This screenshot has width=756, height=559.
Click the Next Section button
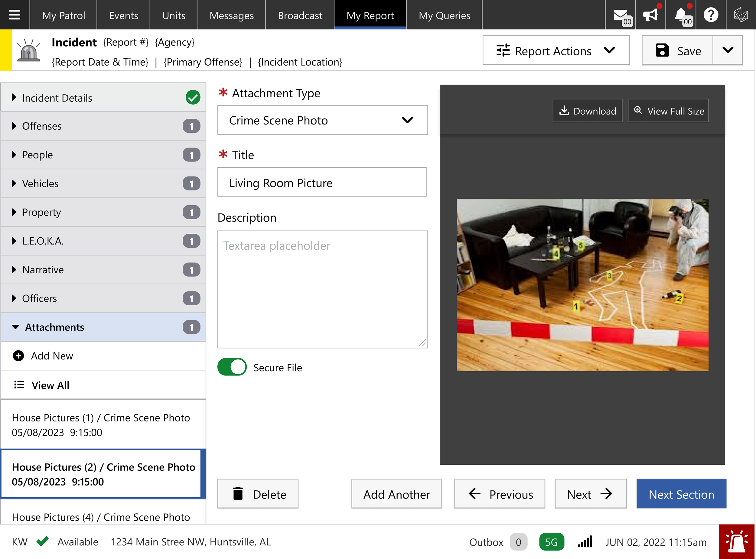point(682,494)
